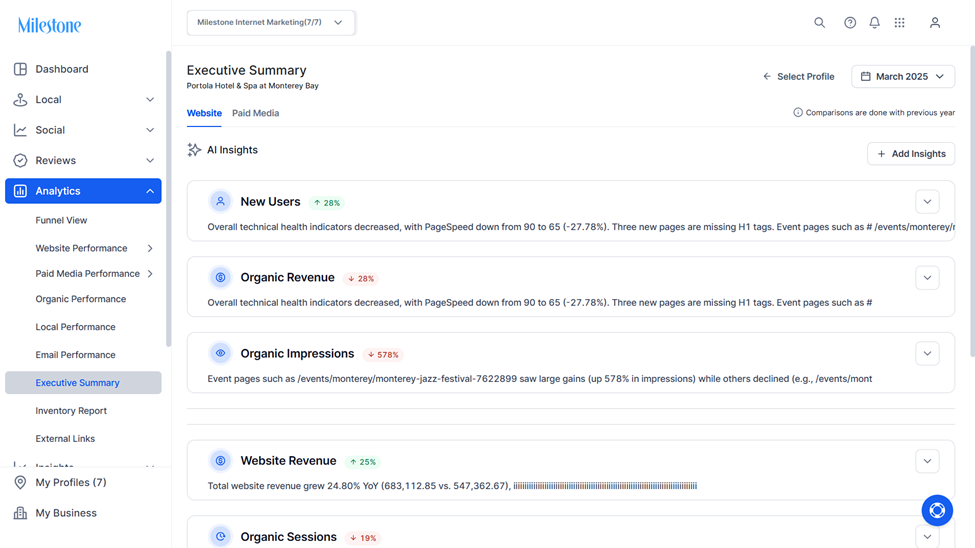This screenshot has width=975, height=548.
Task: Click the sidebar vertical scrollbar
Action: pyautogui.click(x=169, y=199)
